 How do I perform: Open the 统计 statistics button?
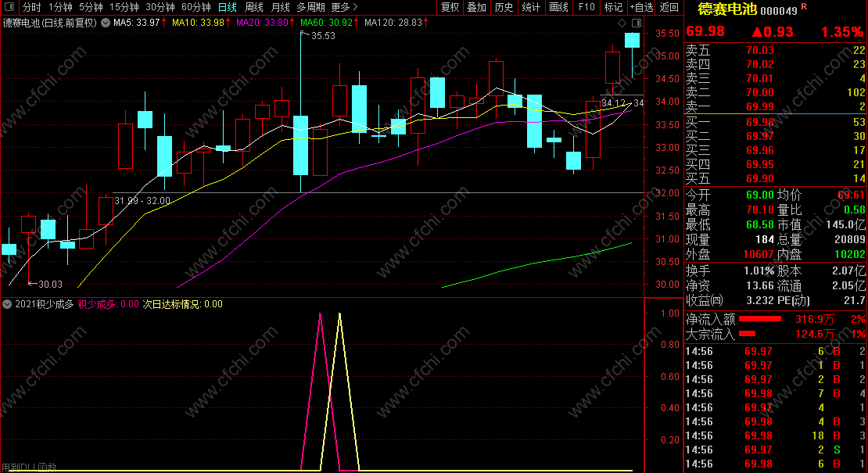coord(531,7)
